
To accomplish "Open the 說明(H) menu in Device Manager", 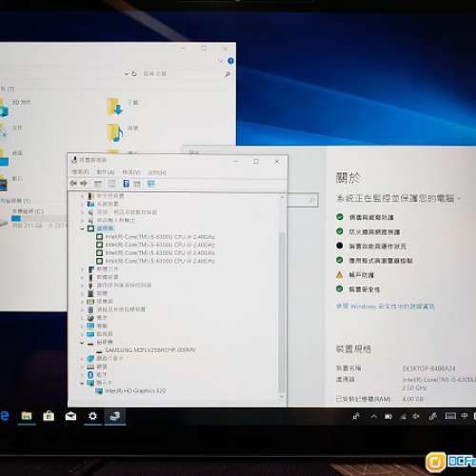I will (157, 172).
